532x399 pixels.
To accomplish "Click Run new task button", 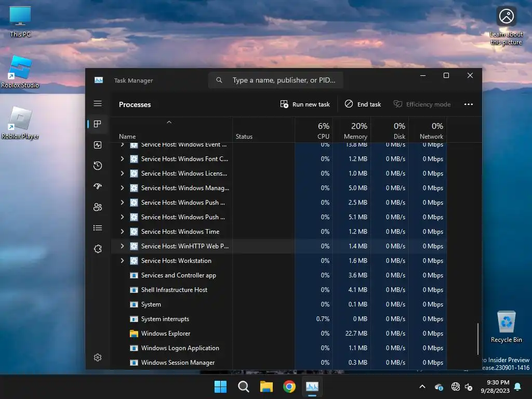I will (305, 104).
